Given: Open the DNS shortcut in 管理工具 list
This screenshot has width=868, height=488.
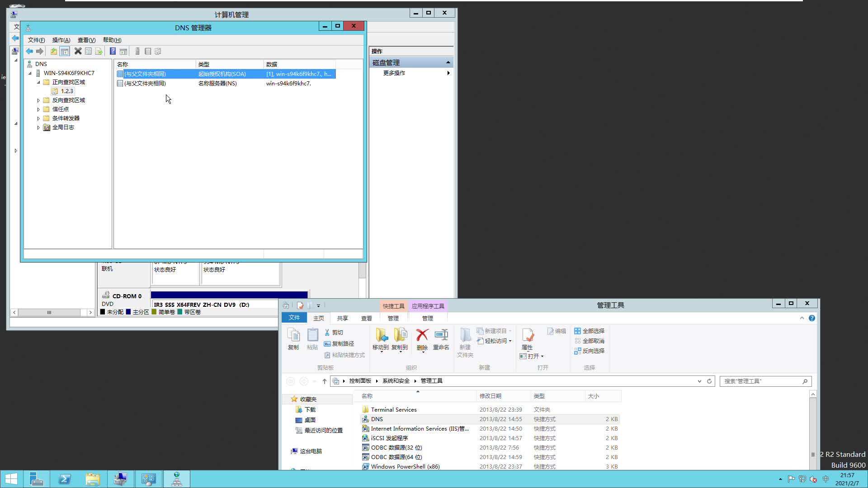Looking at the screenshot, I should click(x=376, y=419).
